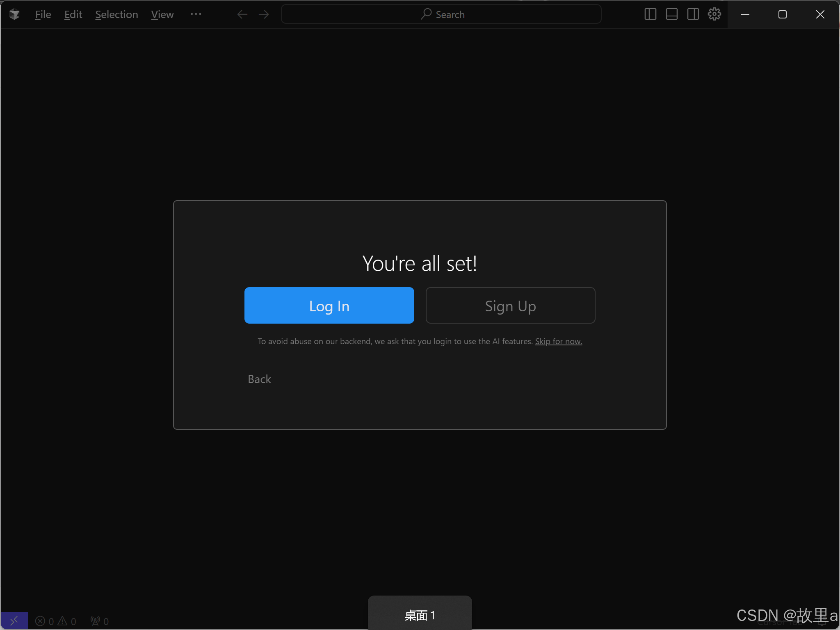The image size is (840, 630).
Task: Open settings gear icon in title bar
Action: pos(714,14)
